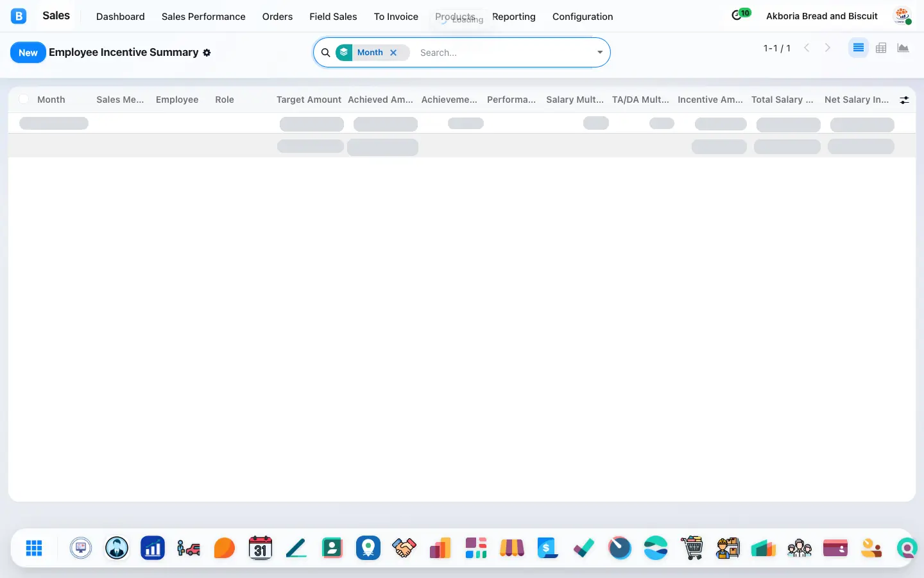Open the blue dollar invoice app
This screenshot has width=924, height=578.
click(x=548, y=548)
